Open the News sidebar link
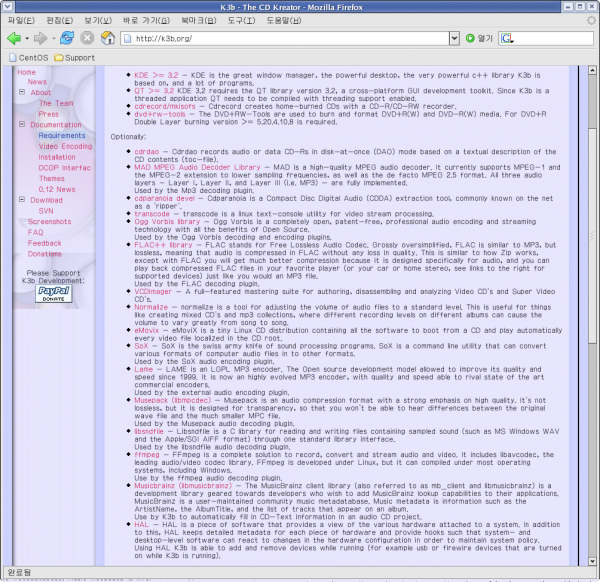Screen dimensions: 600x582 click(x=37, y=82)
